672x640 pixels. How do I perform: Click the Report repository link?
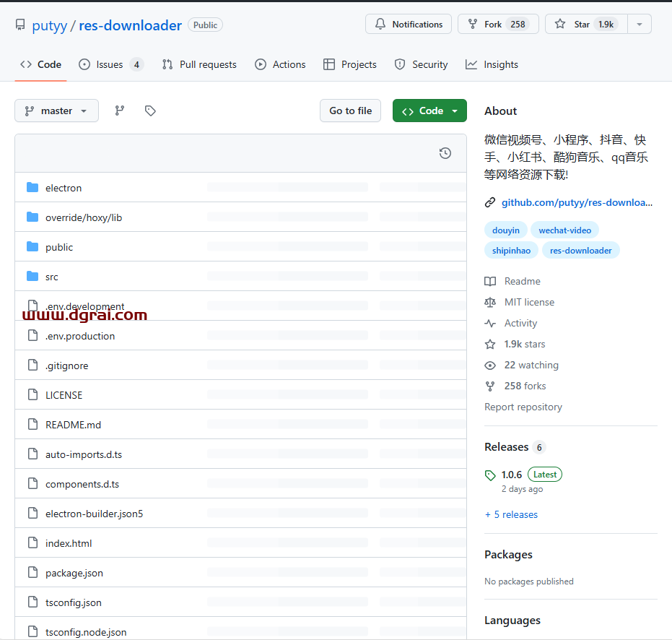pos(523,407)
